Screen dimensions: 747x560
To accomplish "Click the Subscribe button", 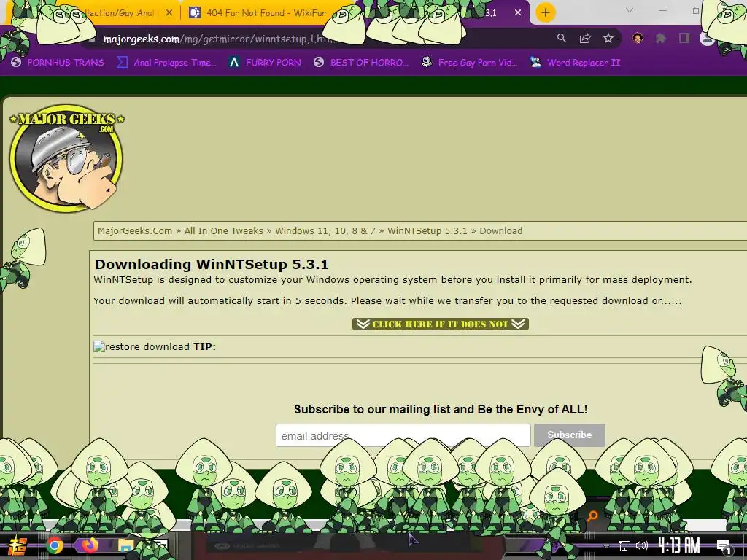I will 569,435.
